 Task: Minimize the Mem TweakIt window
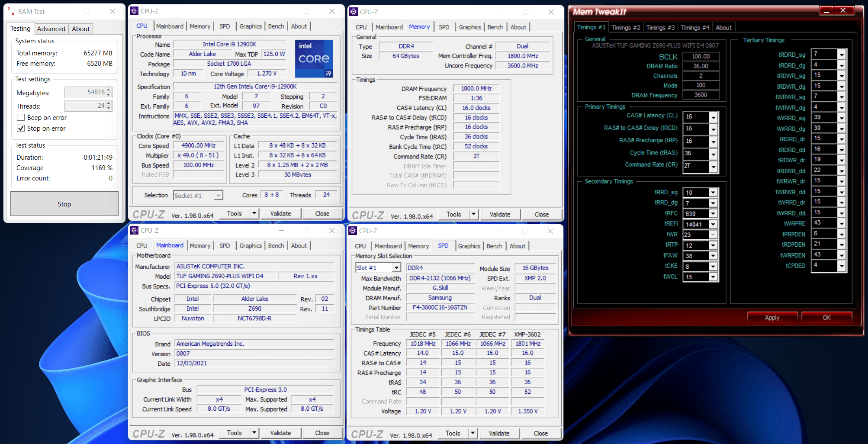[x=826, y=10]
